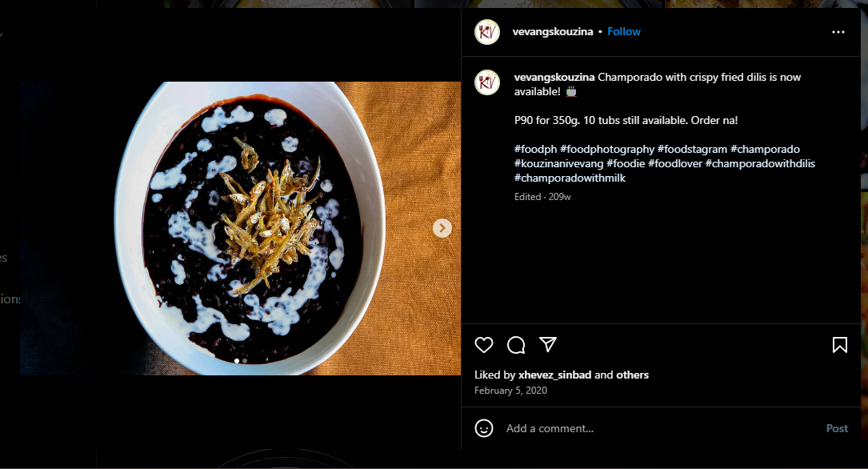
Task: Share the post with the paper plane icon
Action: [x=548, y=344]
